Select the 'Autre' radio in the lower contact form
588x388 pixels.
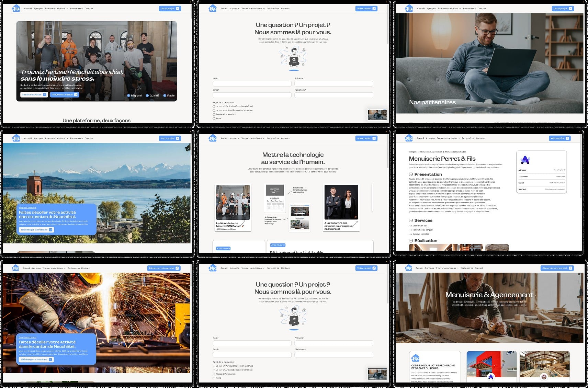[214, 378]
